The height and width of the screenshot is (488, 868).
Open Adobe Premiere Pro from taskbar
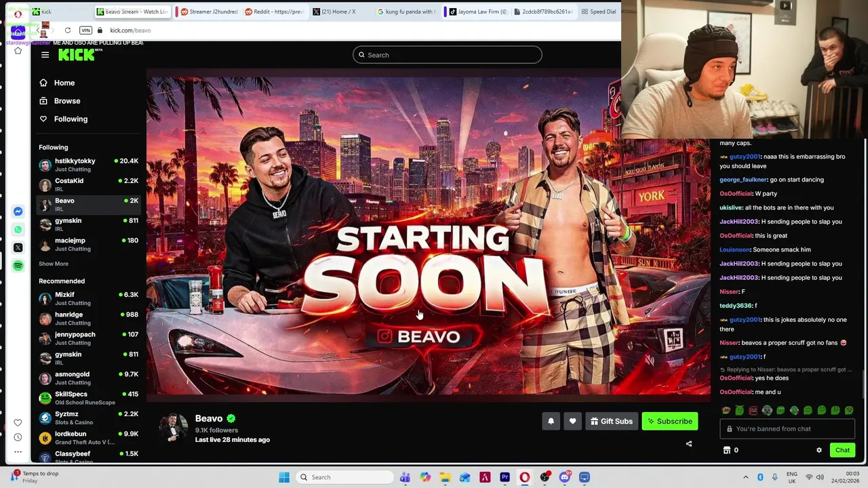pyautogui.click(x=505, y=477)
